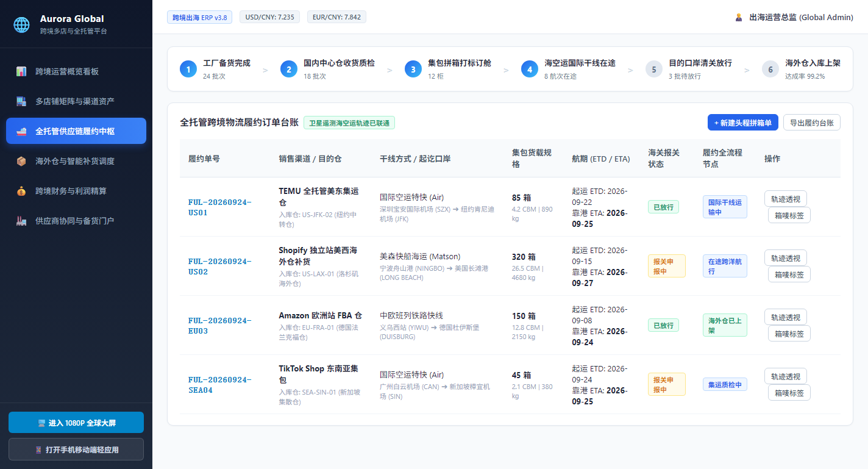Click step circle 1 工厂备货完成

pos(188,69)
